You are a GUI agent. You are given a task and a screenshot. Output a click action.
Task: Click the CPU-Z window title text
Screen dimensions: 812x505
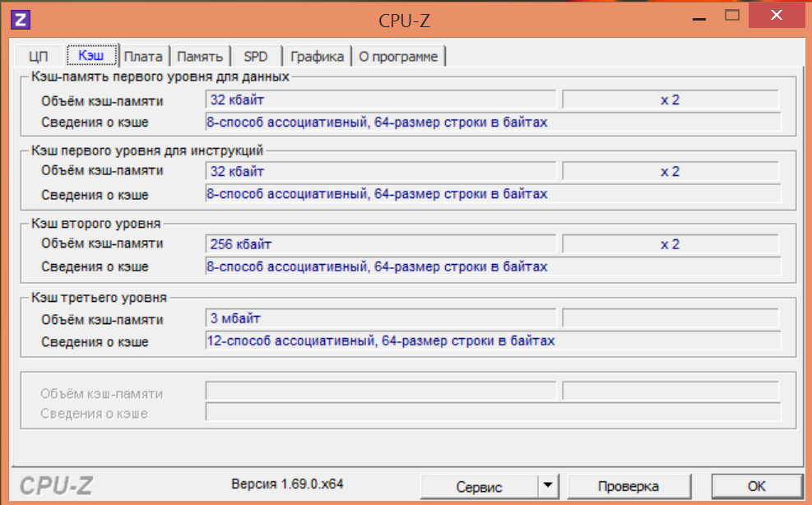(x=405, y=21)
